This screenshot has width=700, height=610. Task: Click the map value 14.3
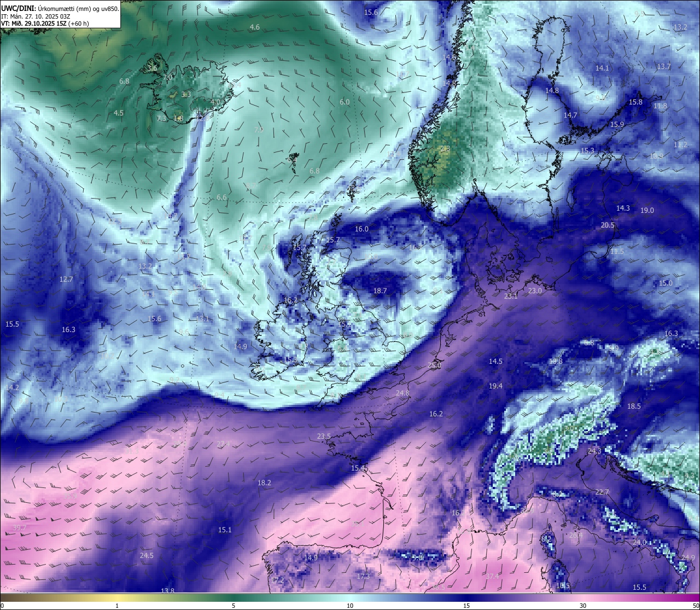[623, 208]
